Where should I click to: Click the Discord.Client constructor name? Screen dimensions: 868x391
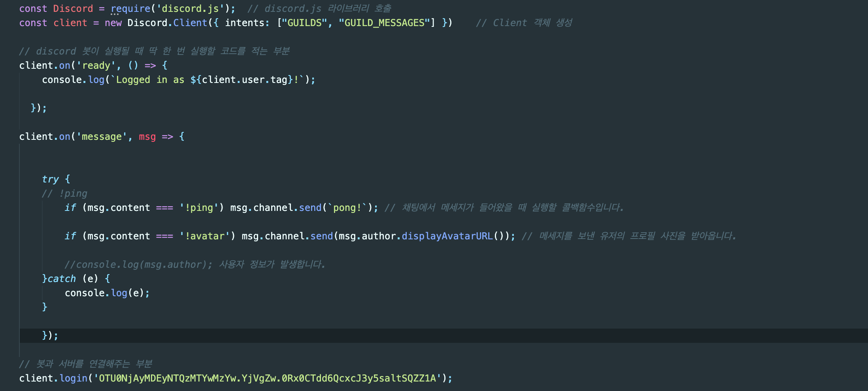click(190, 23)
